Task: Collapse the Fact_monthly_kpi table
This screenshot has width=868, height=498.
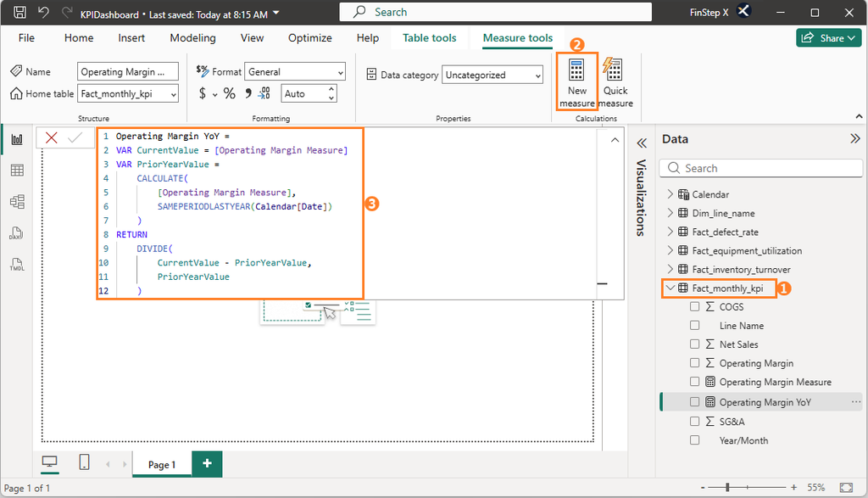Action: pos(670,288)
